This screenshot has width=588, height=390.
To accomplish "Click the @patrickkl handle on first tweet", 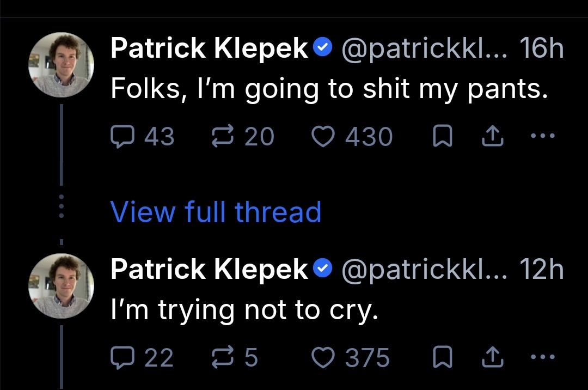I will click(424, 49).
